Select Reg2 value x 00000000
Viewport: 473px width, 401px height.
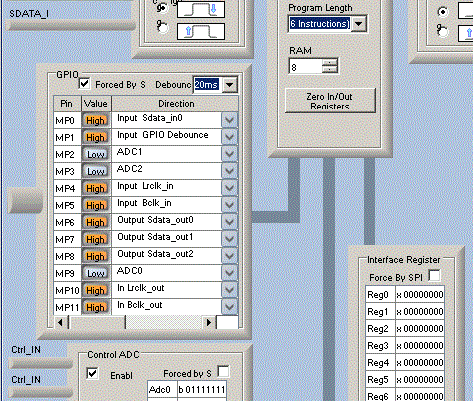420,329
